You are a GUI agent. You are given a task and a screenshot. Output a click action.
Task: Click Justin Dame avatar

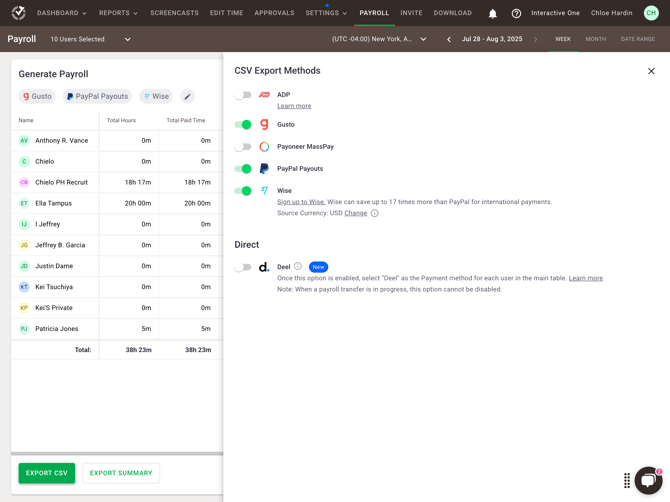(x=24, y=266)
